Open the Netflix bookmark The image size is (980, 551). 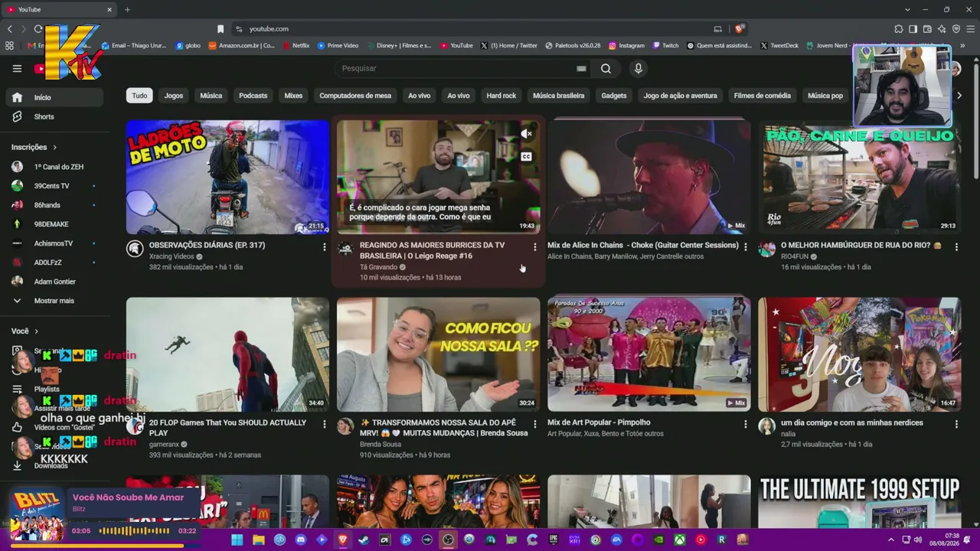[x=296, y=45]
